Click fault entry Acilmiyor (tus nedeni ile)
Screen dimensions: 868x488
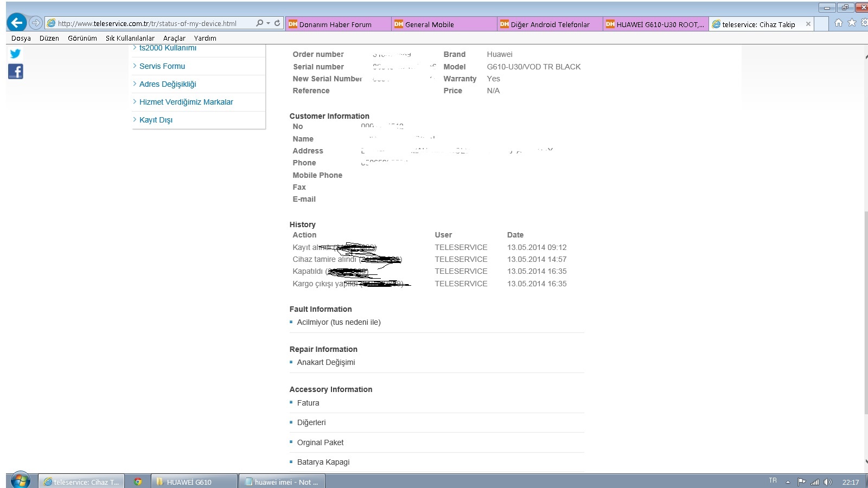pos(339,322)
